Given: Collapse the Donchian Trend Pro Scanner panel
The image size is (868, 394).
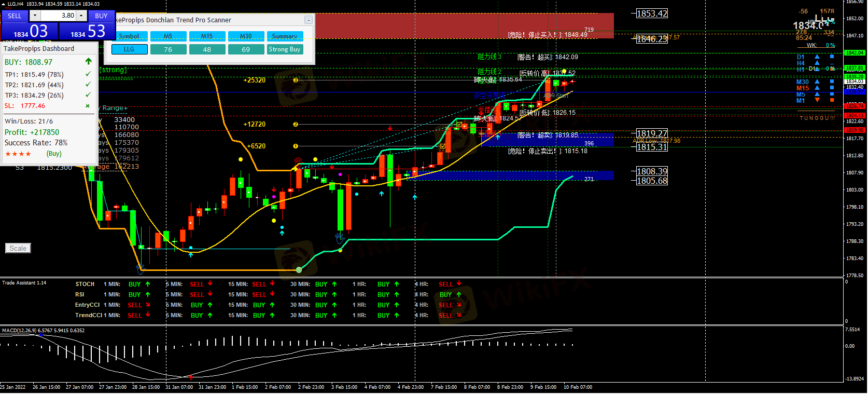Looking at the screenshot, I should pos(308,20).
